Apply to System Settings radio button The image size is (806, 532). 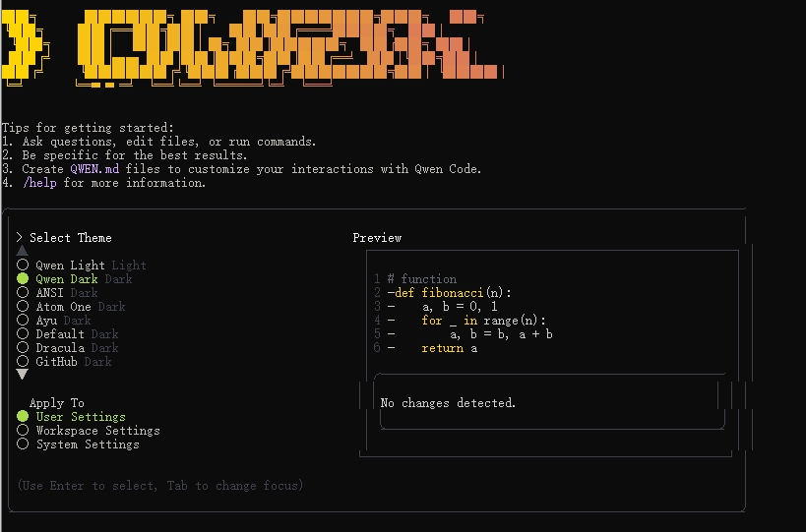point(23,444)
